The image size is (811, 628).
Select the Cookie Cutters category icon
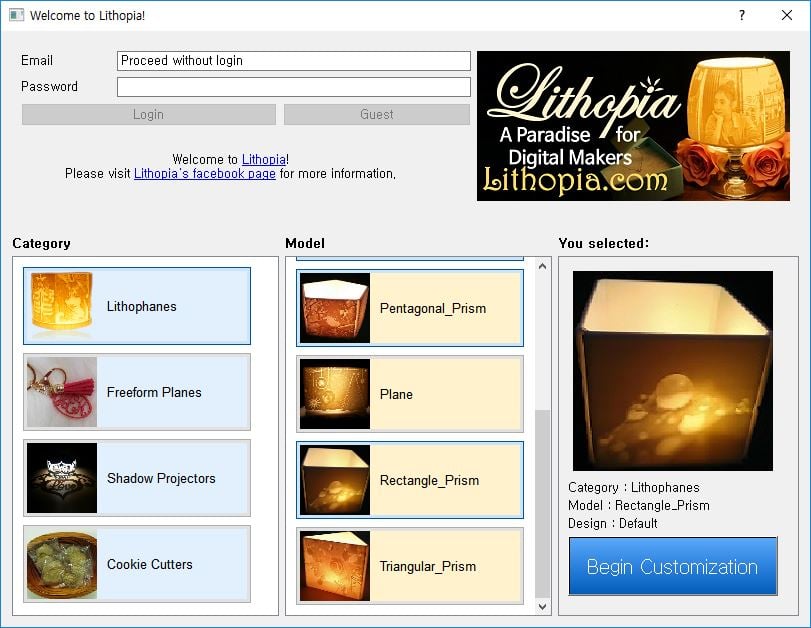62,564
